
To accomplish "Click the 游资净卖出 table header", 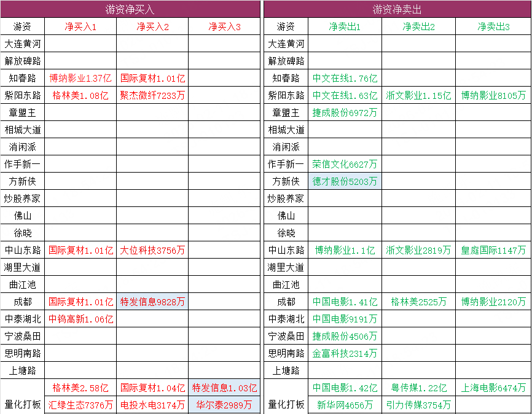I will (397, 9).
